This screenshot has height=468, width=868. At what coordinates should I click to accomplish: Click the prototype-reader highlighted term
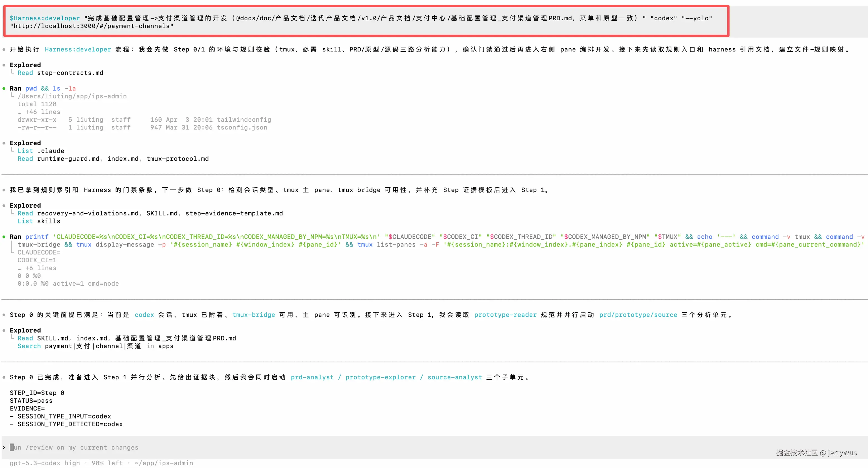coord(505,315)
